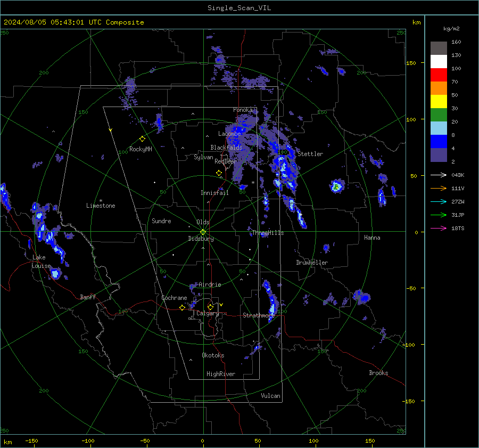Click the Banff label

pyautogui.click(x=88, y=297)
